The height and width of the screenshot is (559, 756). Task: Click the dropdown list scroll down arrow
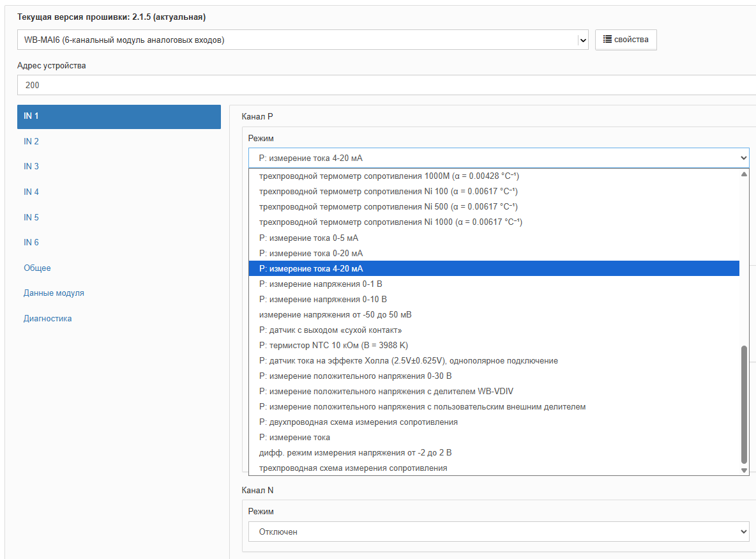743,470
